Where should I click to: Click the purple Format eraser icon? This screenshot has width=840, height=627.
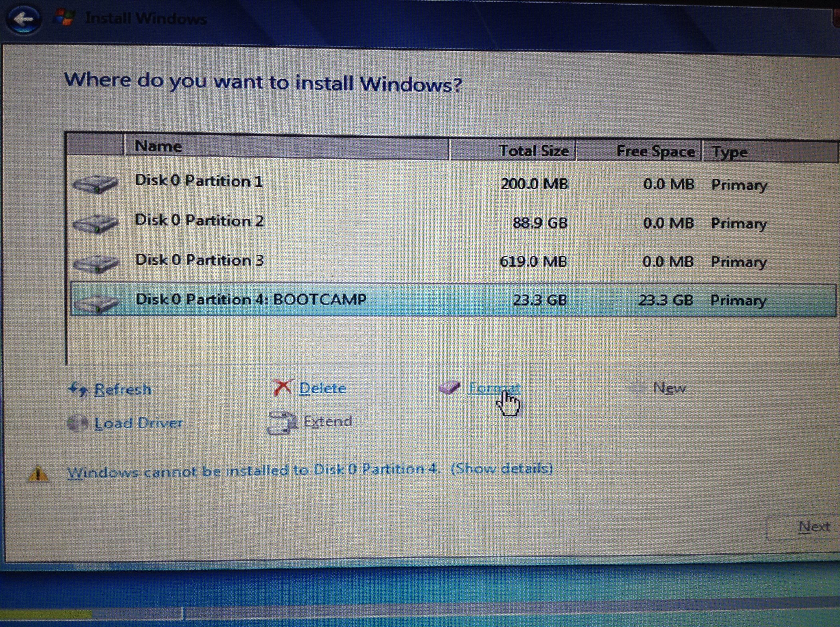pos(449,388)
